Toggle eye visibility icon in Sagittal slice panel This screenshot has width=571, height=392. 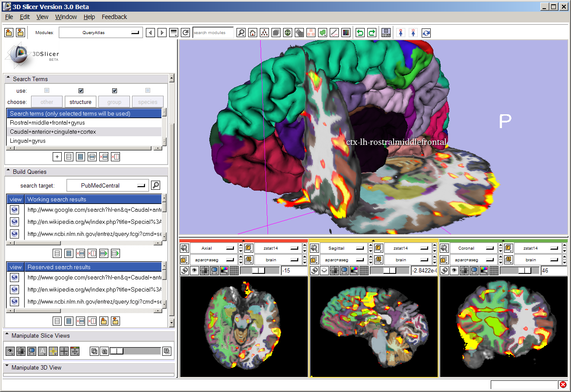tap(324, 271)
